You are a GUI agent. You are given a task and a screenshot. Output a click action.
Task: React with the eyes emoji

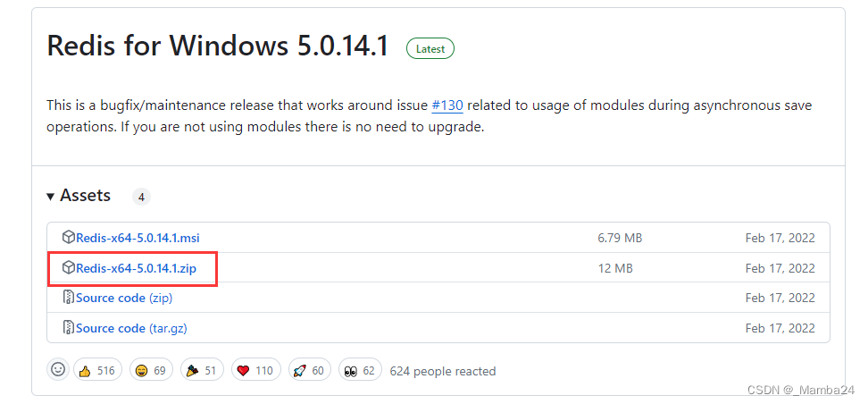pyautogui.click(x=359, y=370)
